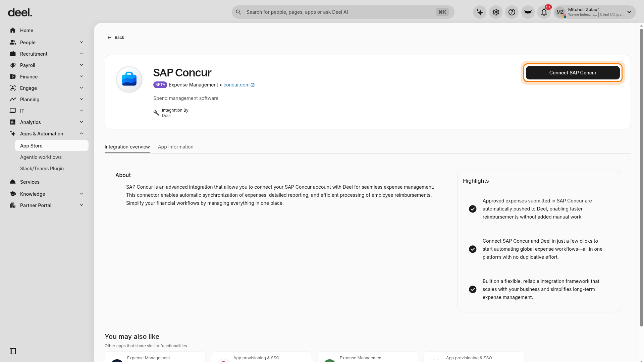
Task: Focus the Deel AI search field
Action: [343, 12]
